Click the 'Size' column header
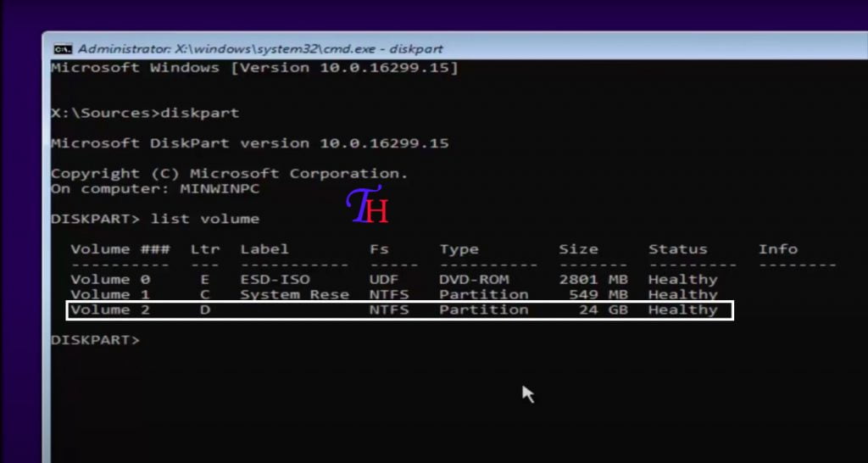 (x=578, y=249)
